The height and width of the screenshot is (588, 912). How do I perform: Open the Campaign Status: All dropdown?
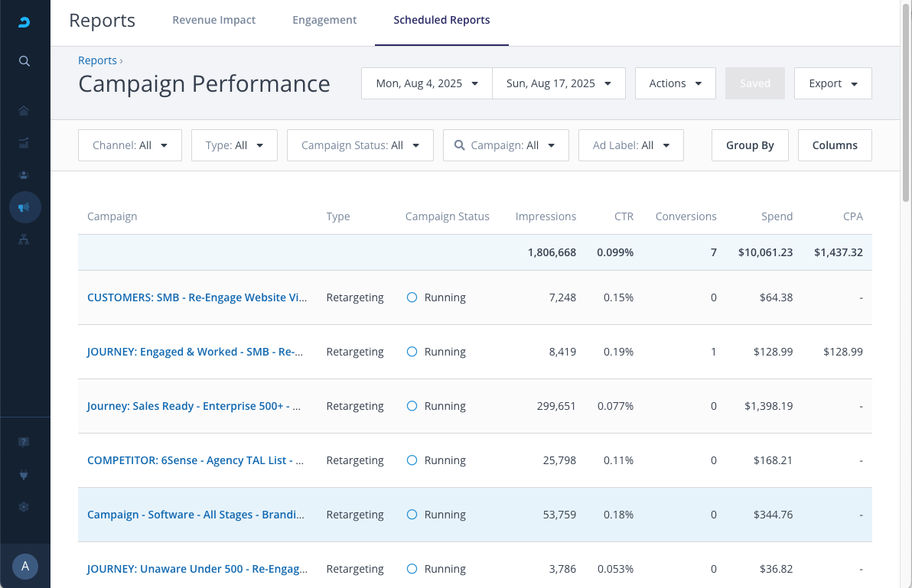point(360,145)
